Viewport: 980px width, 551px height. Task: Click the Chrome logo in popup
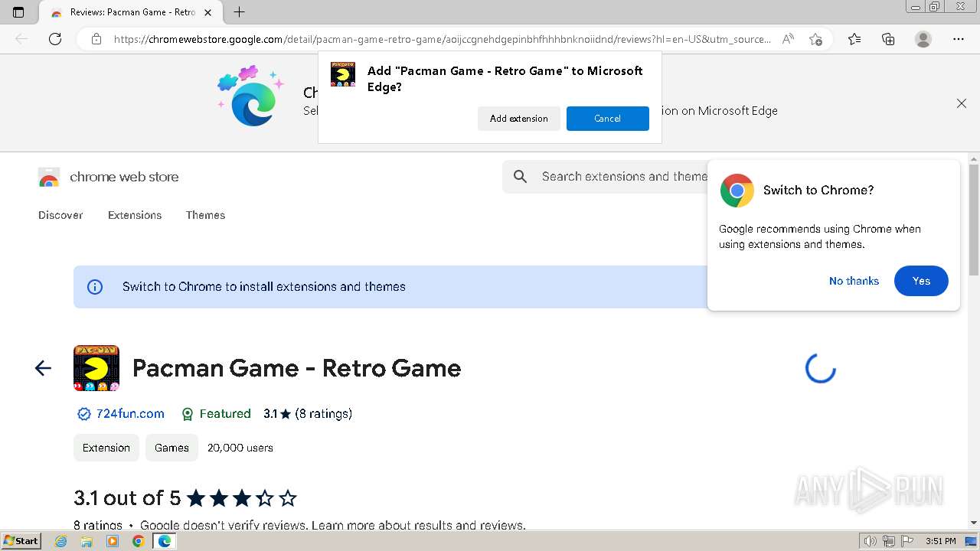tap(737, 191)
